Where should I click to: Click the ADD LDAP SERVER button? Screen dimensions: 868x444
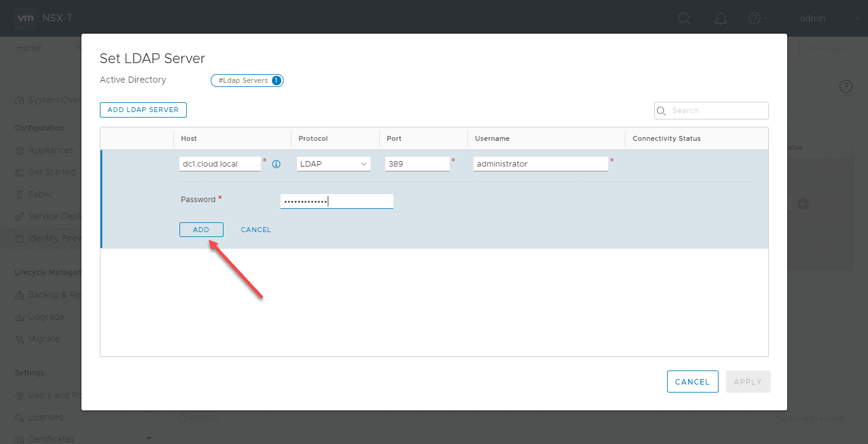(x=143, y=110)
